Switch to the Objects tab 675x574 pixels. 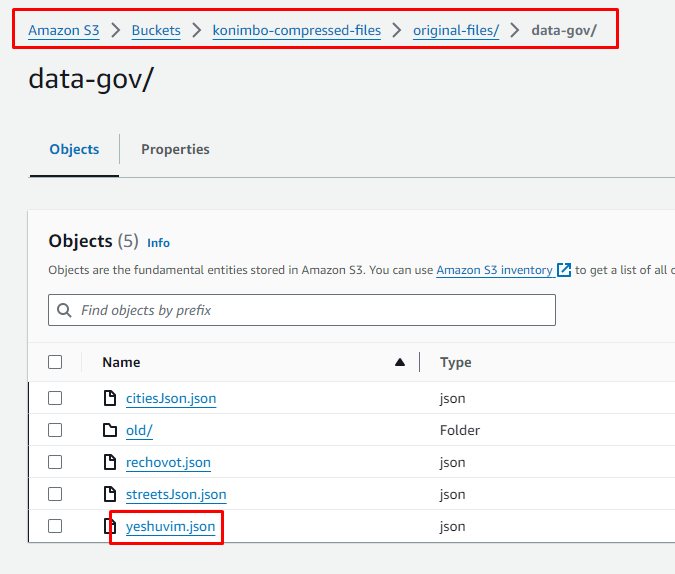click(74, 149)
